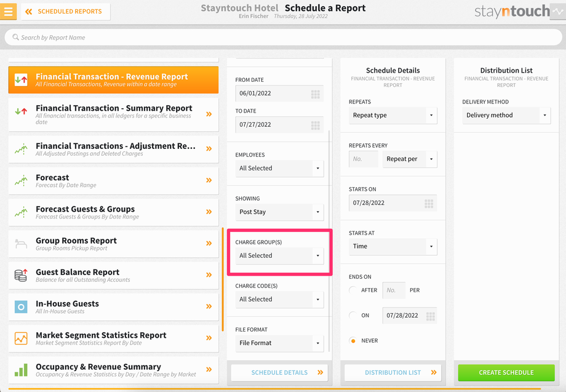Click chevrons beside Financial Transaction Summary Report
This screenshot has height=392, width=566.
tap(209, 114)
